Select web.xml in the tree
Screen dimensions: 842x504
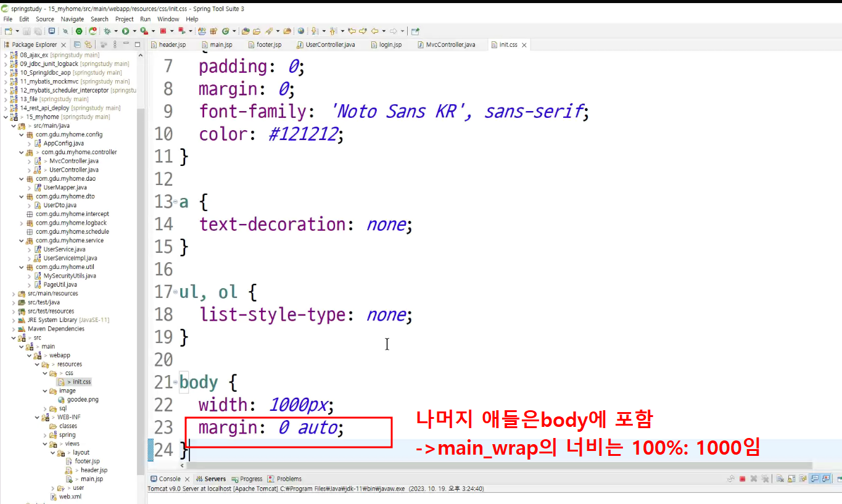click(70, 497)
